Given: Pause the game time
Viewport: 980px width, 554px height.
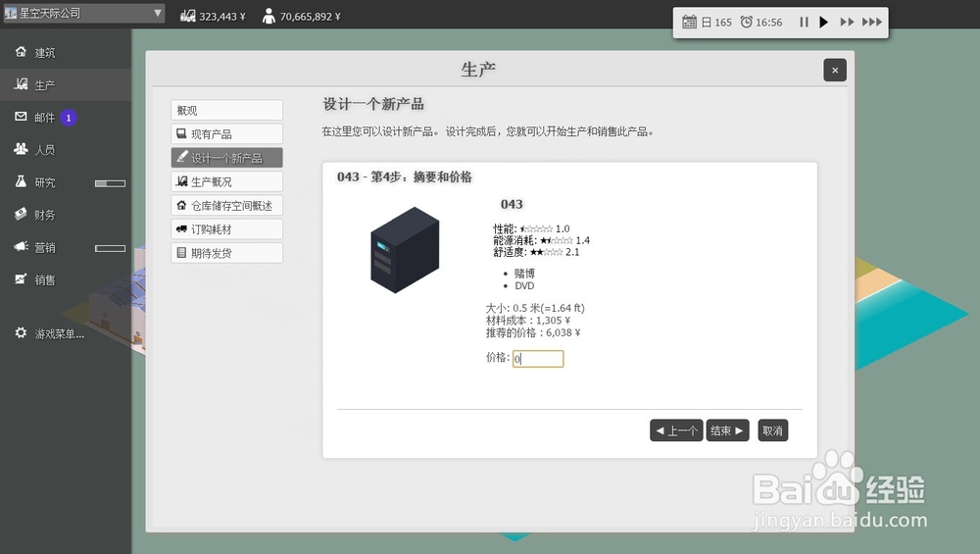Looking at the screenshot, I should tap(804, 22).
